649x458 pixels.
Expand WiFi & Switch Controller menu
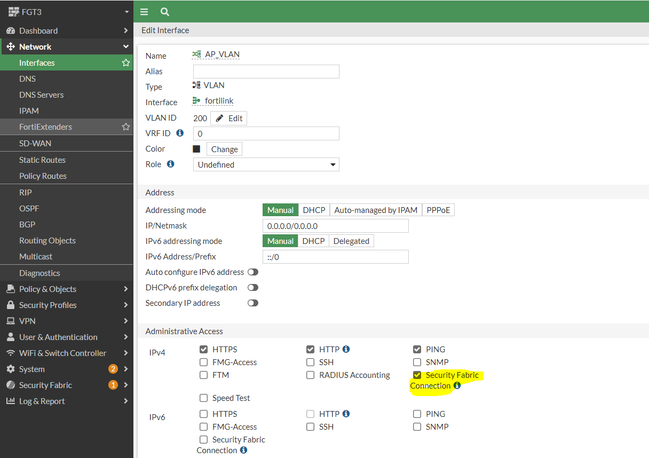click(126, 353)
